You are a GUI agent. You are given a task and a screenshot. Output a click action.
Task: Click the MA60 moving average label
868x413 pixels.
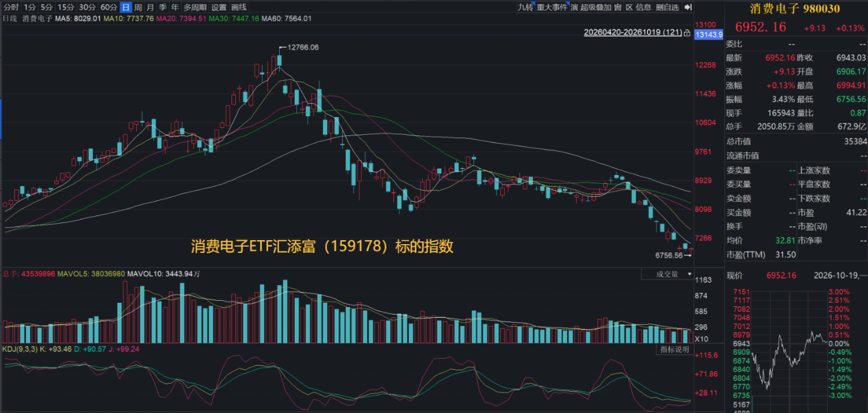[287, 18]
